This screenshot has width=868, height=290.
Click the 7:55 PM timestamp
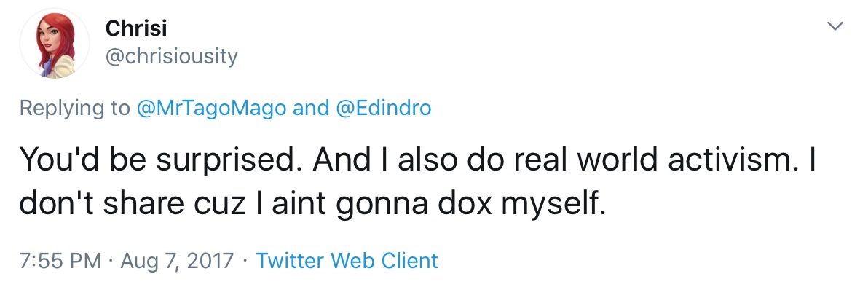point(61,260)
